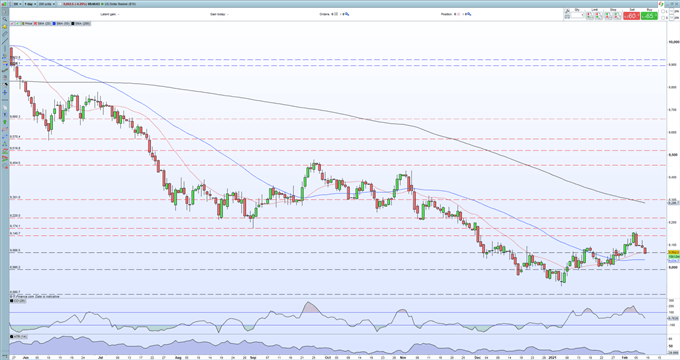Toggle the green arrow in indicator legend

pyautogui.click(x=17, y=23)
